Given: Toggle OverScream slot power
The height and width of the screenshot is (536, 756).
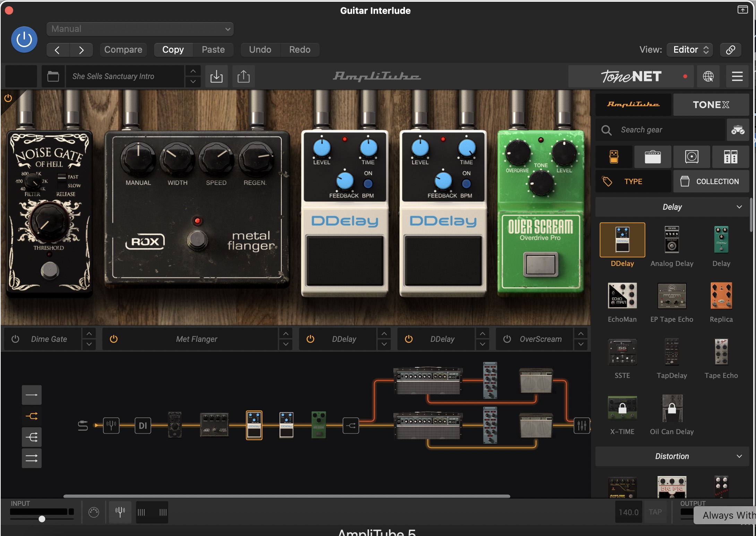Looking at the screenshot, I should (x=507, y=339).
